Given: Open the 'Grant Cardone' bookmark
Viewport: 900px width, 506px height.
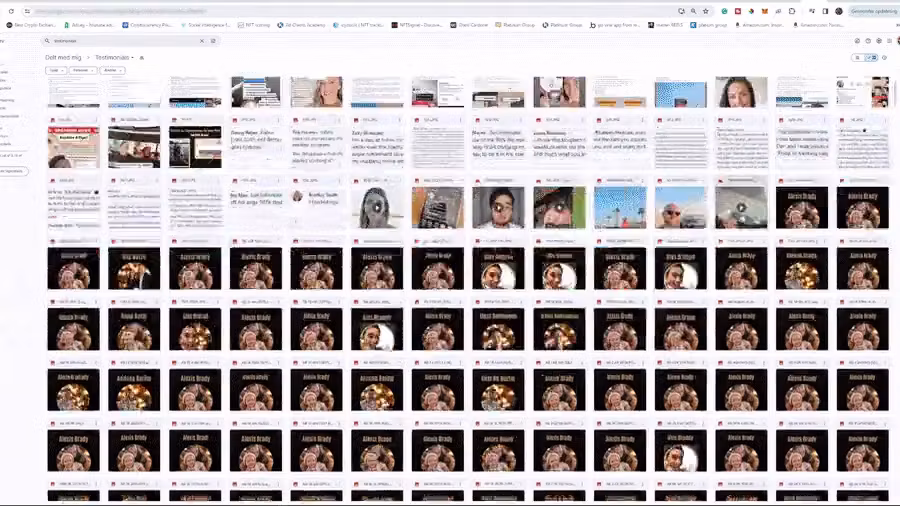Looking at the screenshot, I should tap(470, 25).
